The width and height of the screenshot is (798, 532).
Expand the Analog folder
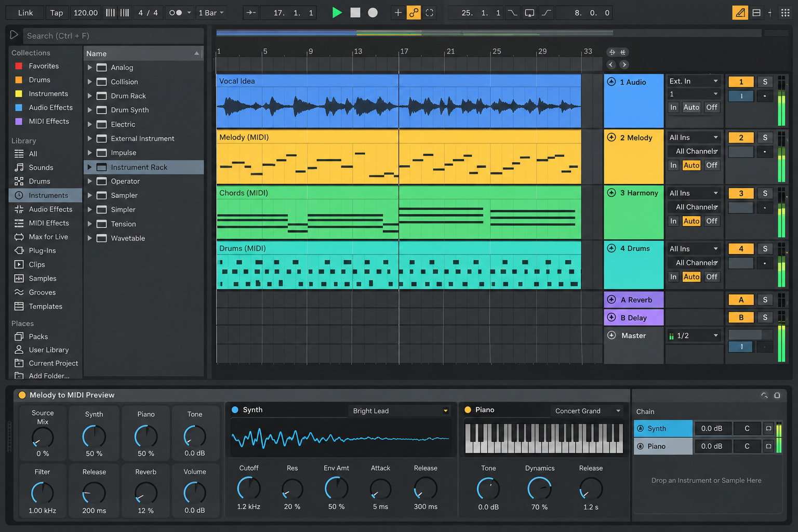(90, 68)
